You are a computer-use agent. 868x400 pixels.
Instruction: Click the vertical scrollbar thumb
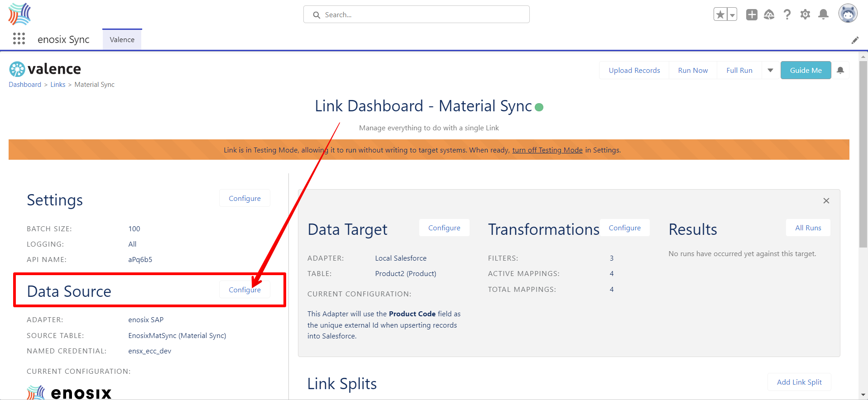(x=863, y=154)
